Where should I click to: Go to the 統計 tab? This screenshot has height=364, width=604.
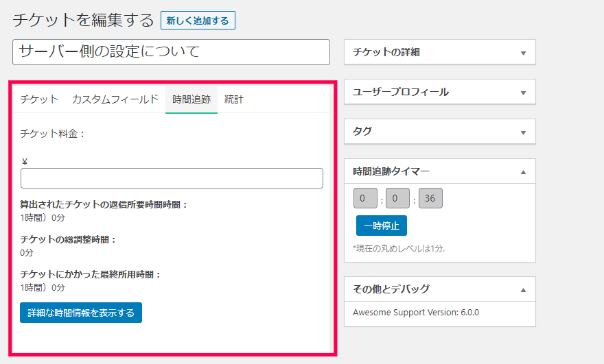click(234, 99)
